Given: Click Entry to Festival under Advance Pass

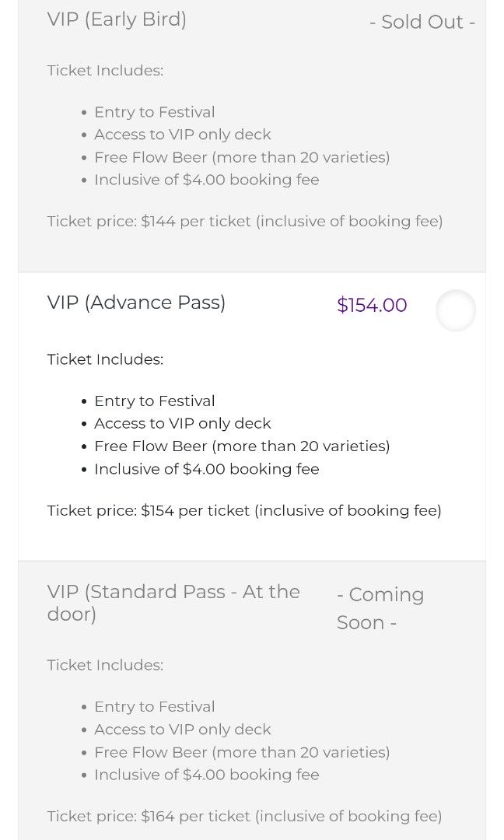Looking at the screenshot, I should (x=154, y=401).
